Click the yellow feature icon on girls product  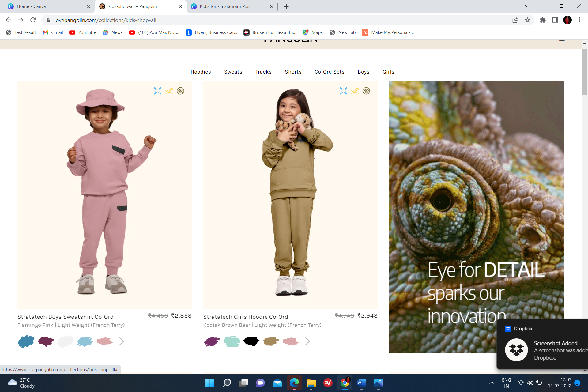point(355,91)
